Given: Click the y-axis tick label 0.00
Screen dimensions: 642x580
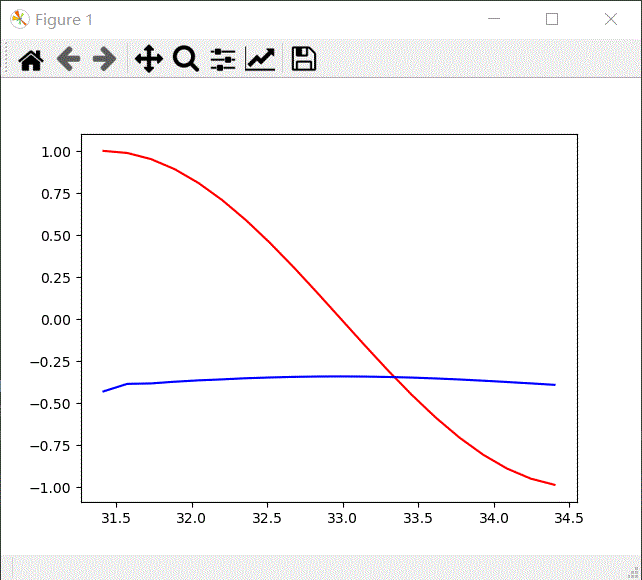Looking at the screenshot, I should (x=56, y=320).
